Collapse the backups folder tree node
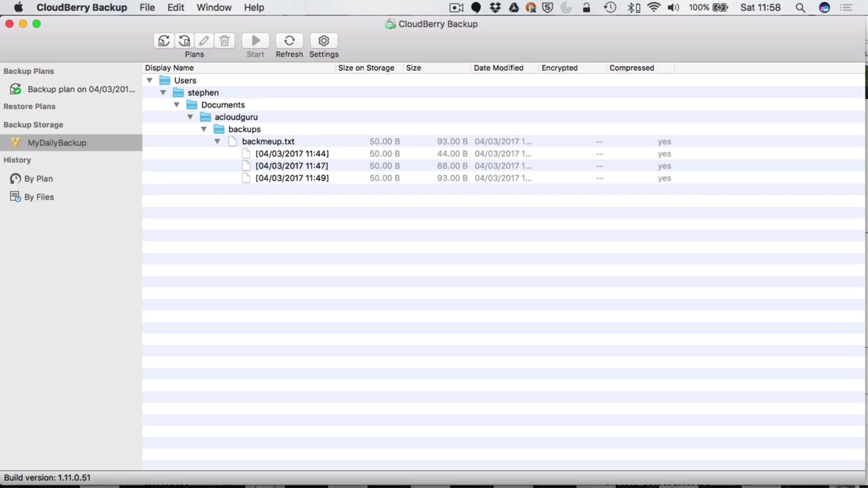Image resolution: width=868 pixels, height=488 pixels. click(203, 129)
